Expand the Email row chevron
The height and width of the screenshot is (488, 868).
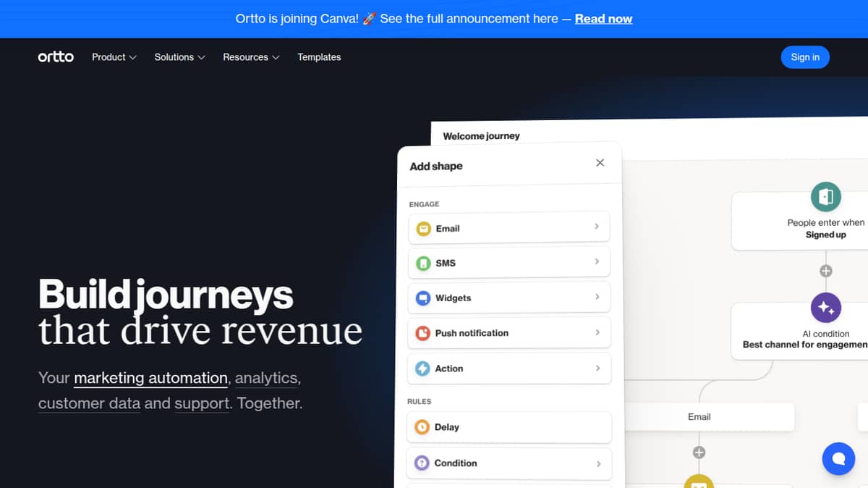(597, 227)
